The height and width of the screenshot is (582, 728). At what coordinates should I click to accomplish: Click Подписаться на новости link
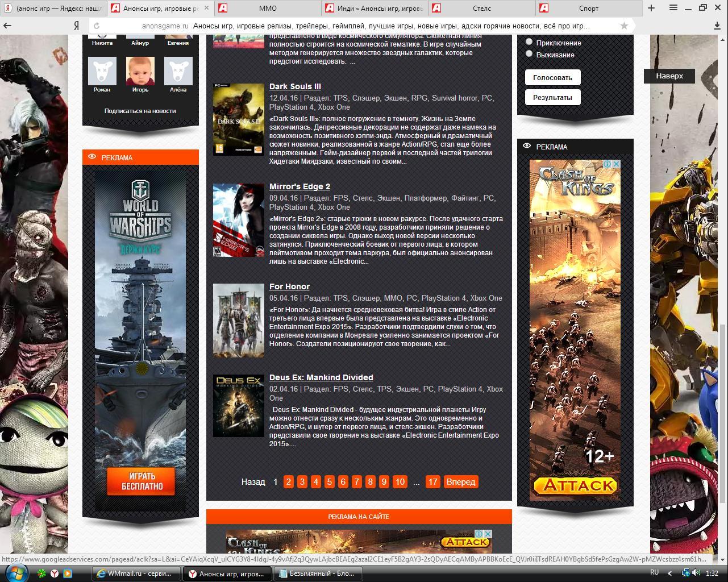(x=140, y=111)
